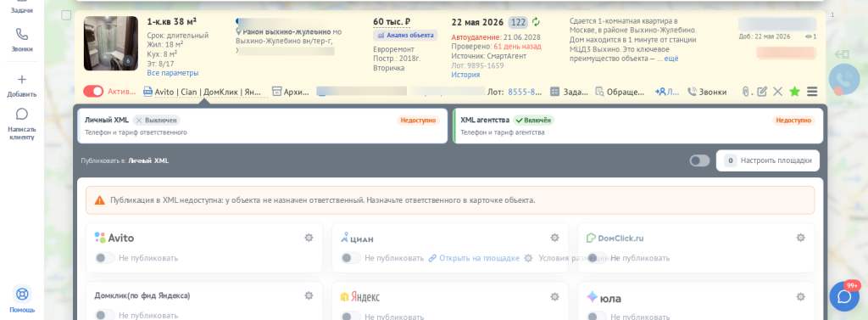Viewport: 868px width, 320px height.
Task: Enable publishing on Avito toggle
Action: point(104,258)
